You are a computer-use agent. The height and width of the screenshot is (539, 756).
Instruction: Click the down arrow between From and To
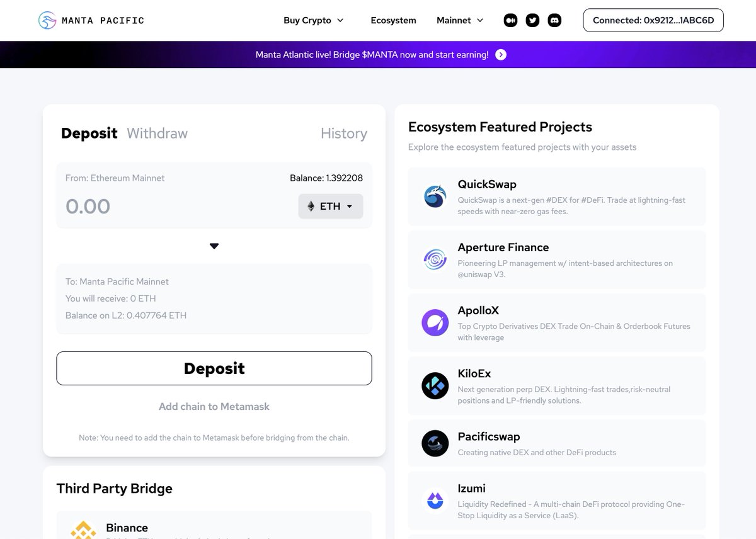tap(214, 246)
